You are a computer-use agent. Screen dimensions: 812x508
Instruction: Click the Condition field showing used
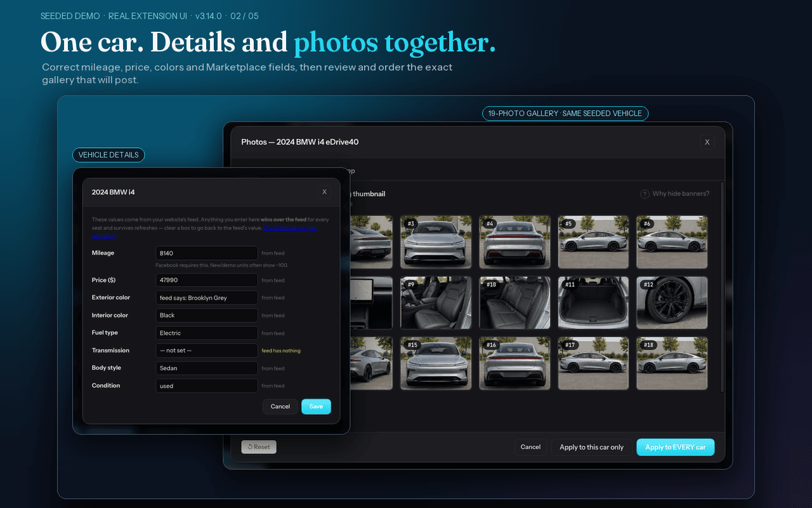tap(207, 385)
